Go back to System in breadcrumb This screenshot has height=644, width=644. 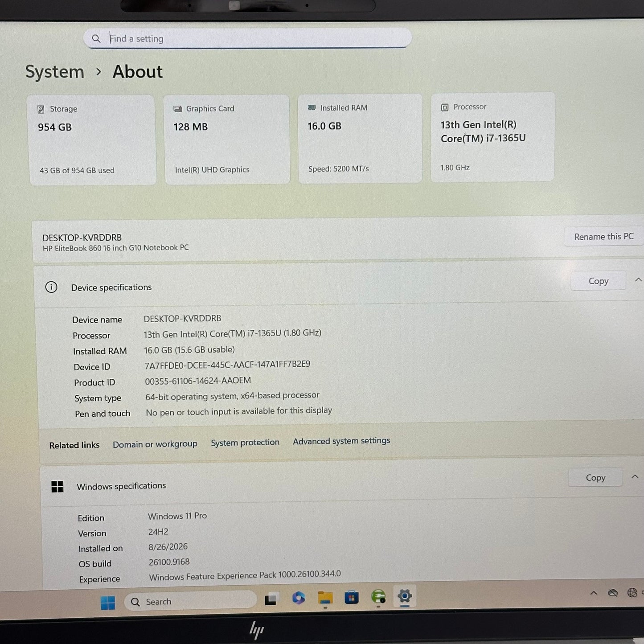coord(55,72)
